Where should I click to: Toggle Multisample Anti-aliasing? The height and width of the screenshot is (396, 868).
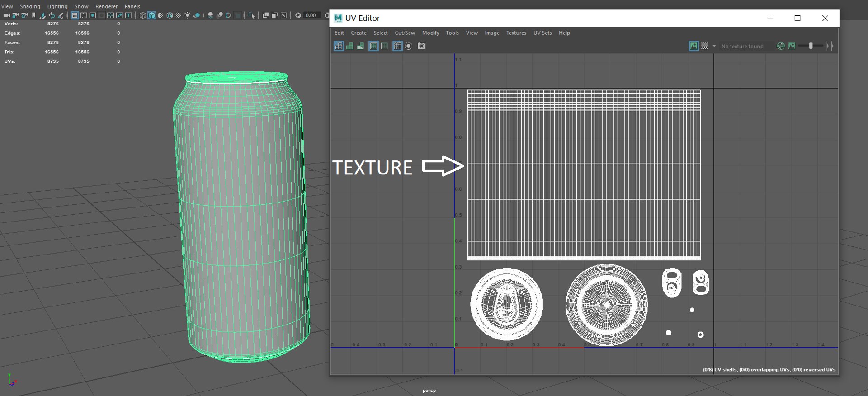pyautogui.click(x=229, y=15)
